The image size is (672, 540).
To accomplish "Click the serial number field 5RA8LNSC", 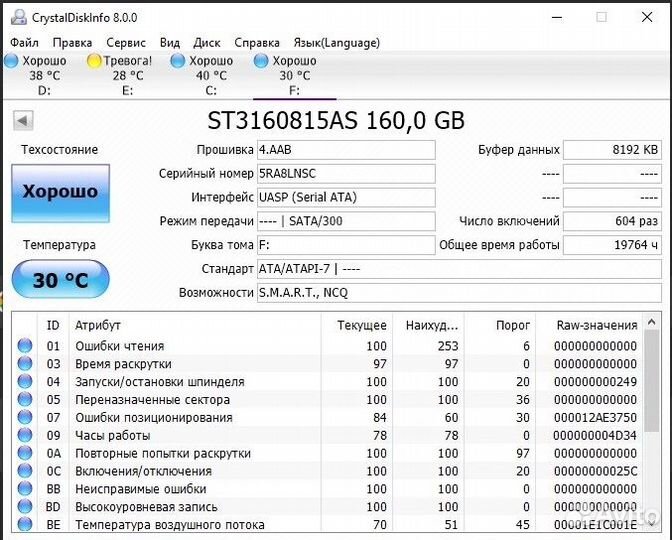I will pyautogui.click(x=346, y=174).
